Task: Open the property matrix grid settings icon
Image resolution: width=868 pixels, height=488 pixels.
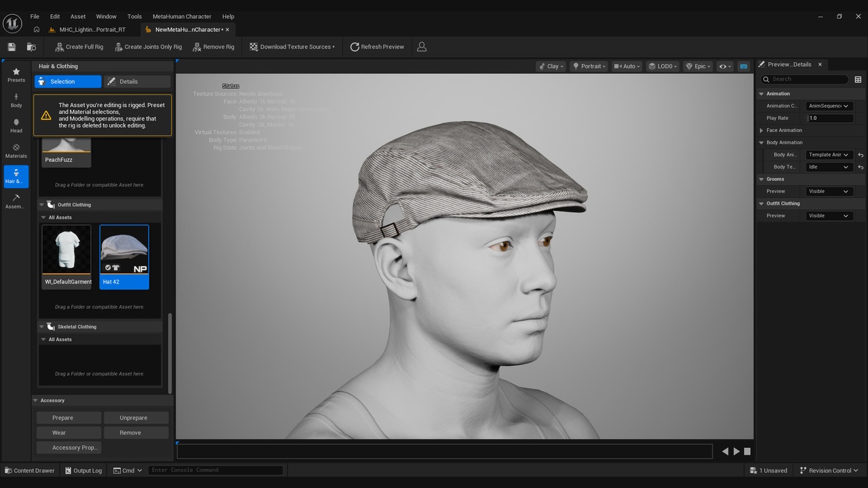Action: 858,79
